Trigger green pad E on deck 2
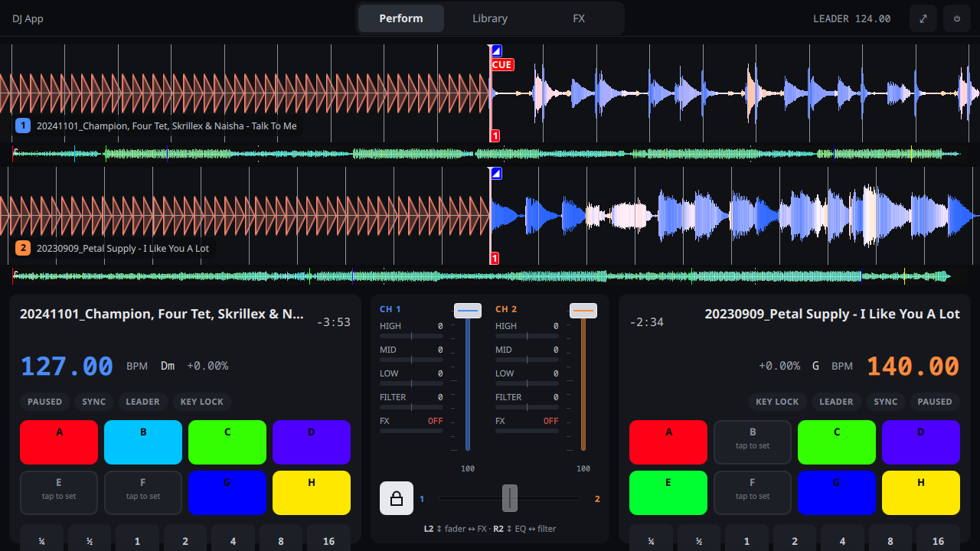Screen dimensions: 980x551 click(x=668, y=493)
